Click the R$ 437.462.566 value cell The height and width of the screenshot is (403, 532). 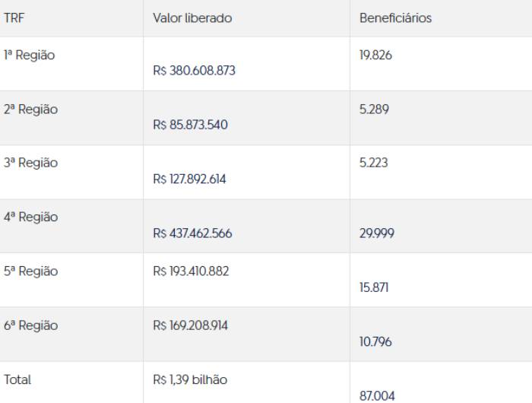192,233
